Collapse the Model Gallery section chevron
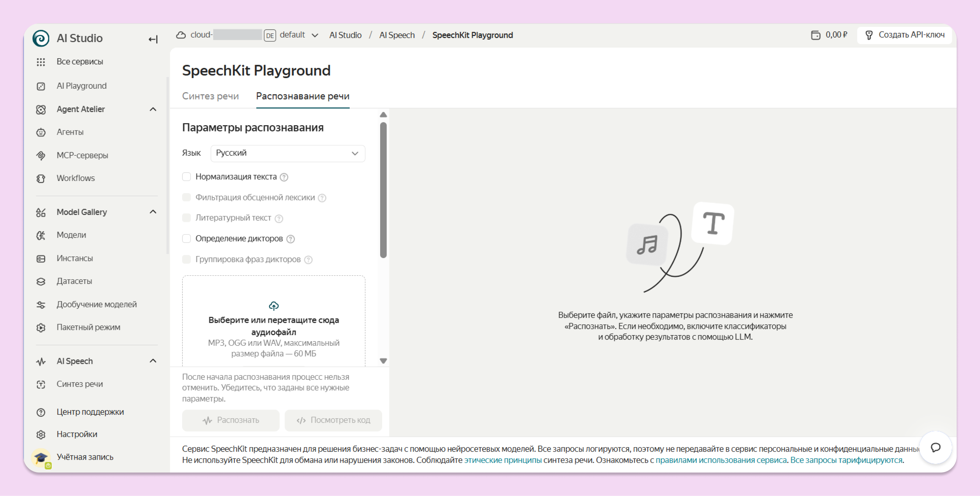Image resolution: width=980 pixels, height=496 pixels. pos(153,212)
